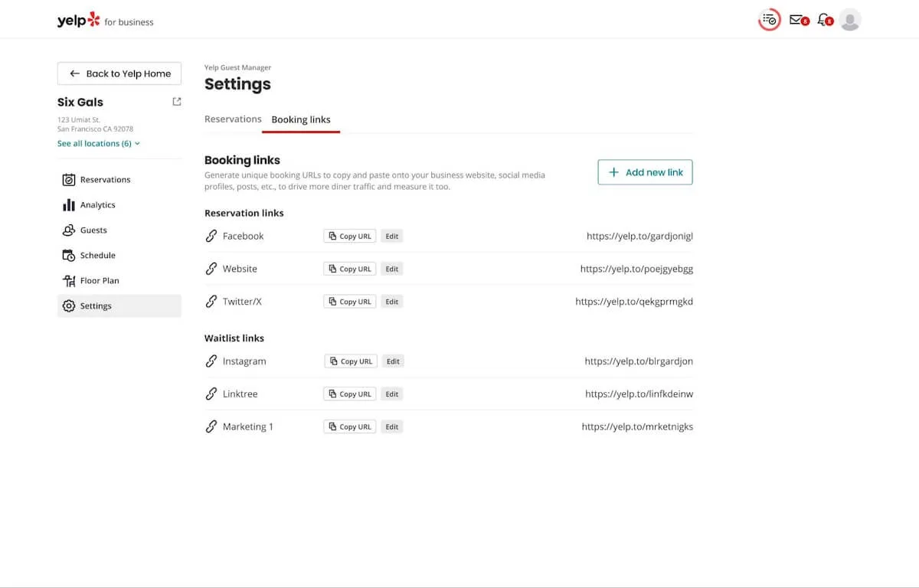Open Six Gals external link icon

click(177, 102)
